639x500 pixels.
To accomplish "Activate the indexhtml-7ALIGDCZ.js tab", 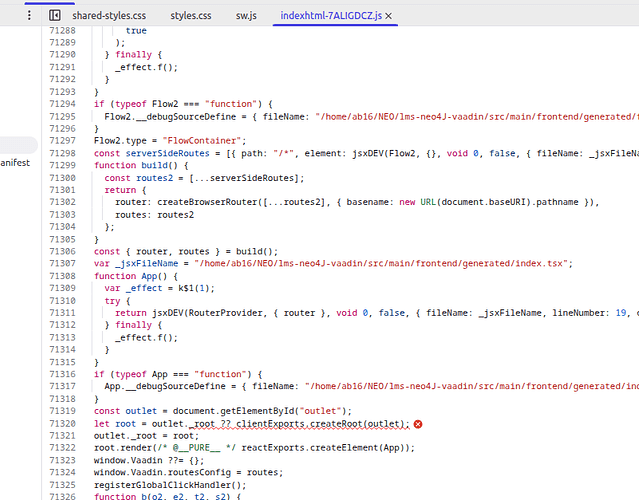I will [329, 16].
